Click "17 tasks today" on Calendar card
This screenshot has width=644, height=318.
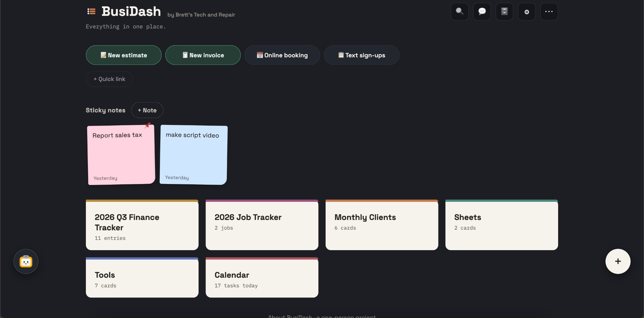click(x=236, y=285)
